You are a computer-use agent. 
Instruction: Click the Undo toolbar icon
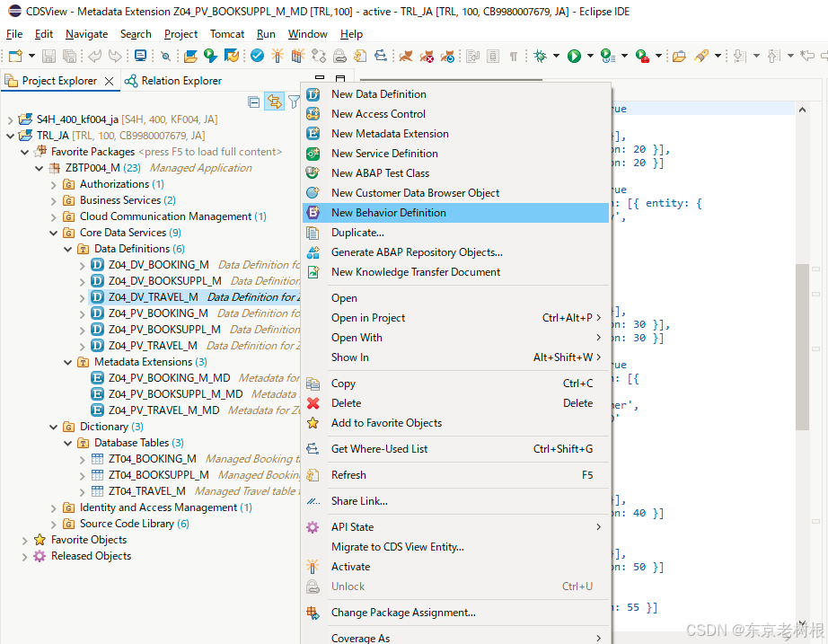pos(93,56)
